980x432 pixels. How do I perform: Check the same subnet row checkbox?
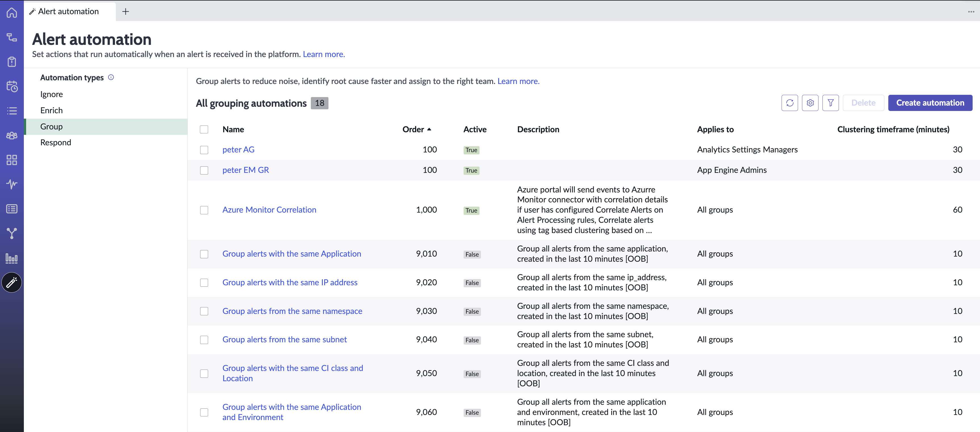click(204, 340)
